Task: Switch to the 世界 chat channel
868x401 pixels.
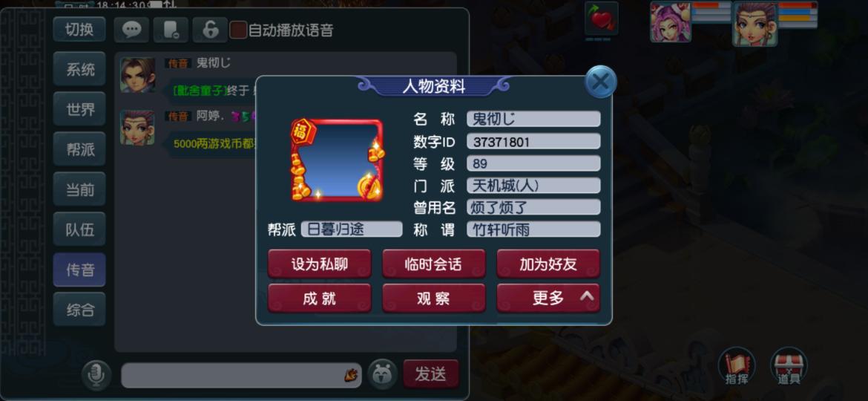Action: (x=79, y=109)
